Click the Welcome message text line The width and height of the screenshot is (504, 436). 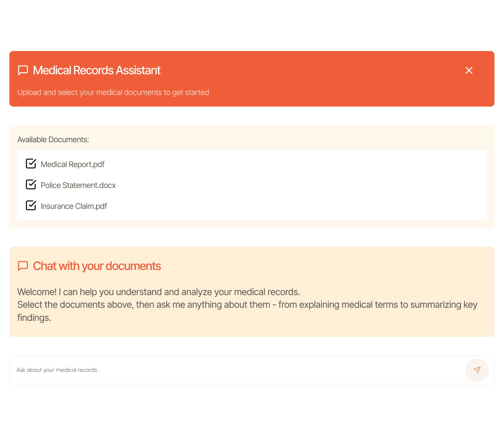pos(159,292)
